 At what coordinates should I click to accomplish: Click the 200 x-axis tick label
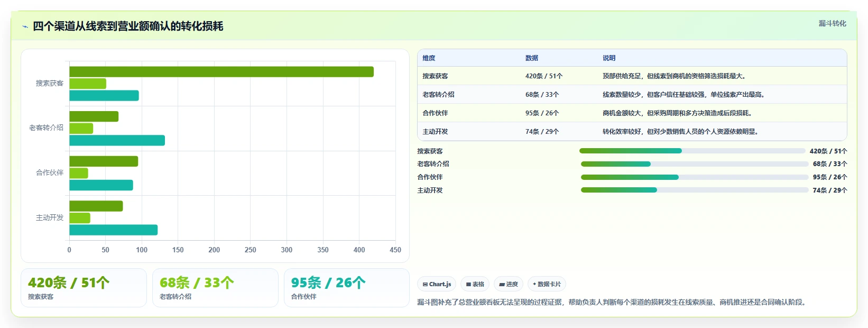[214, 250]
